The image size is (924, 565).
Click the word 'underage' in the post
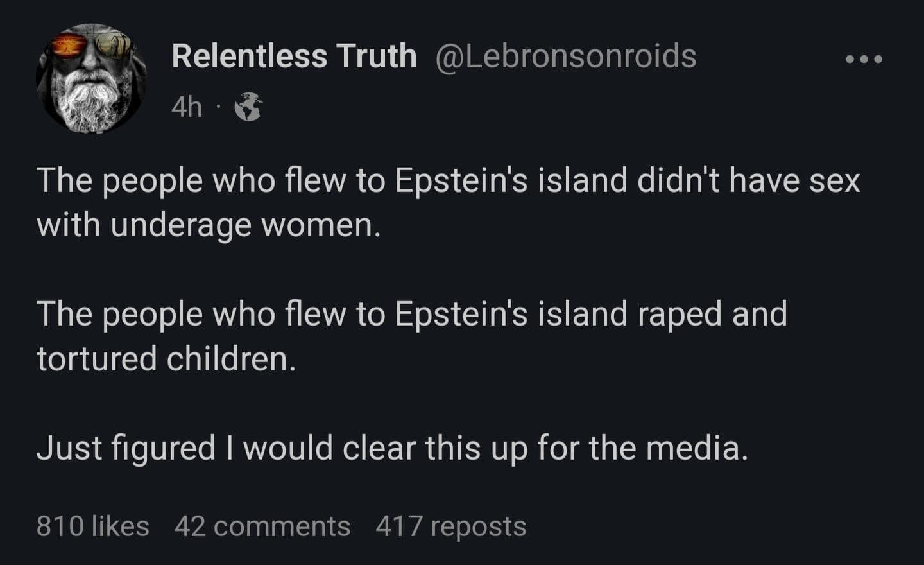pyautogui.click(x=180, y=226)
